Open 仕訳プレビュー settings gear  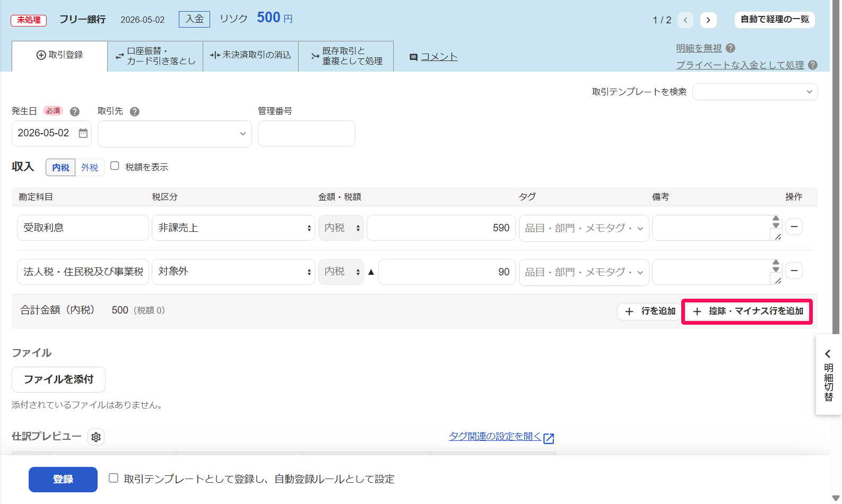pos(96,437)
